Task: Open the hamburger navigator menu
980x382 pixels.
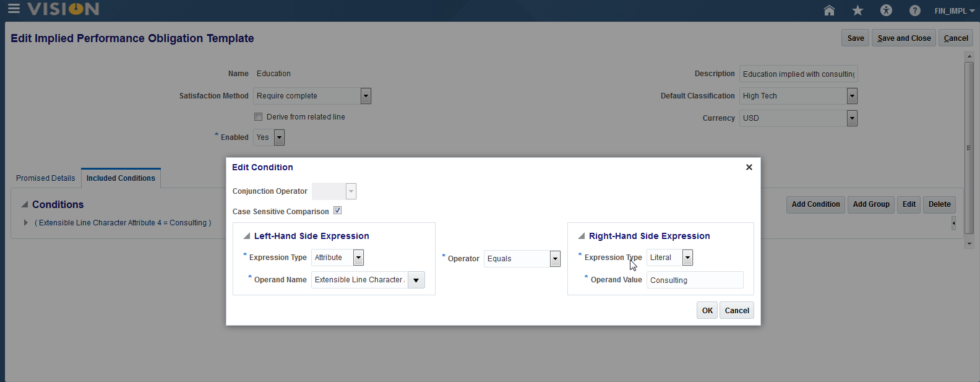Action: 13,9
